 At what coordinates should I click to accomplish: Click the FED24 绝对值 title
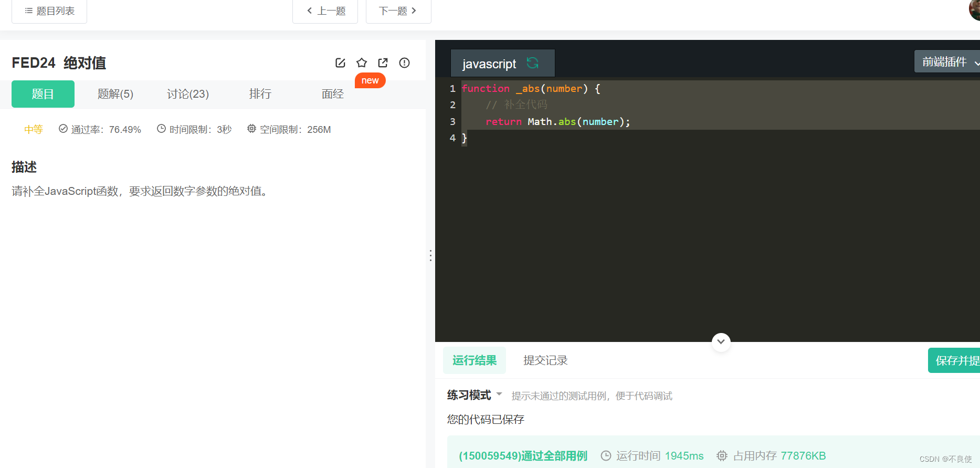click(x=59, y=63)
